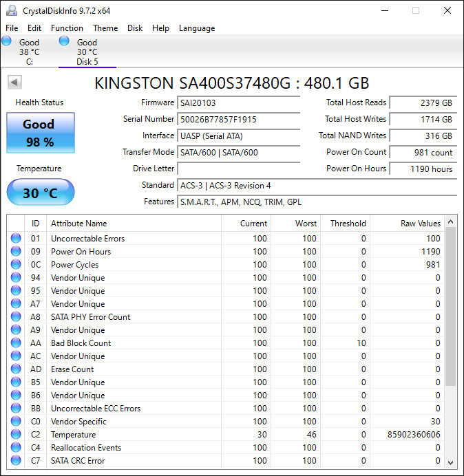This screenshot has width=464, height=476.
Task: Click the blue status orb on C: drive tab
Action: [x=6, y=41]
